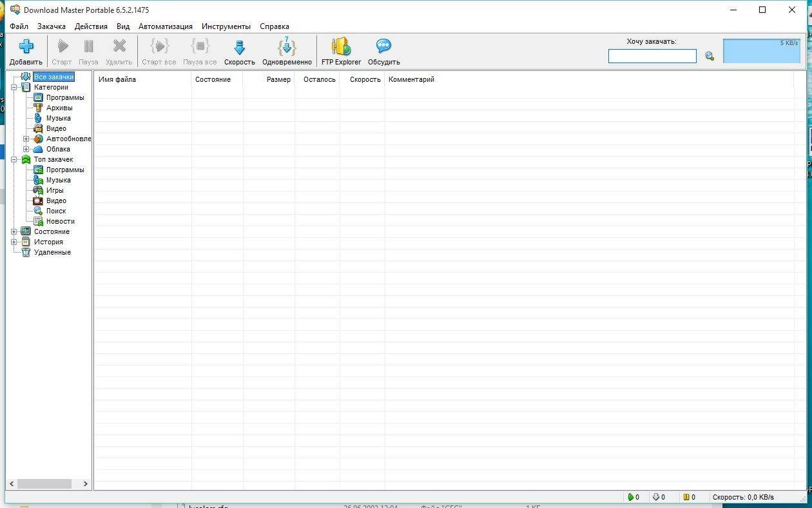Select Все закачки in the tree
The image size is (812, 508).
[x=53, y=77]
